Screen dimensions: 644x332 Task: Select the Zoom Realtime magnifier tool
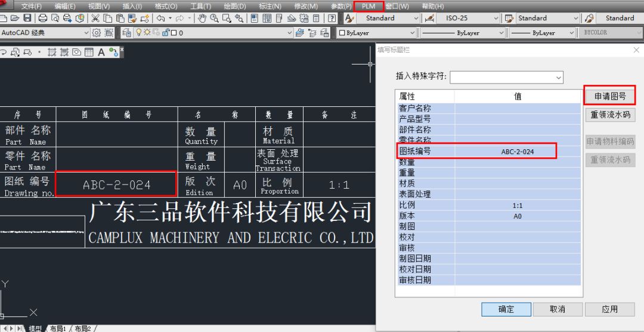tap(214, 18)
